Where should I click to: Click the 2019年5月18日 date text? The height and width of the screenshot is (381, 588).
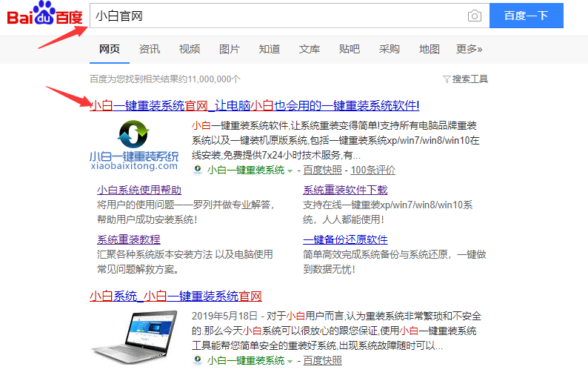224,316
